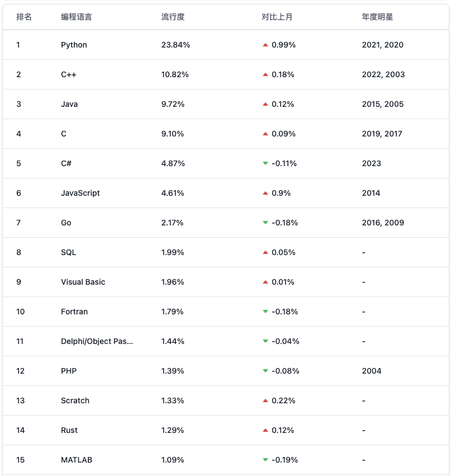Screen dimensions: 451x476
Task: Click the truncated Delphi/Object Pascal name
Action: (x=97, y=341)
